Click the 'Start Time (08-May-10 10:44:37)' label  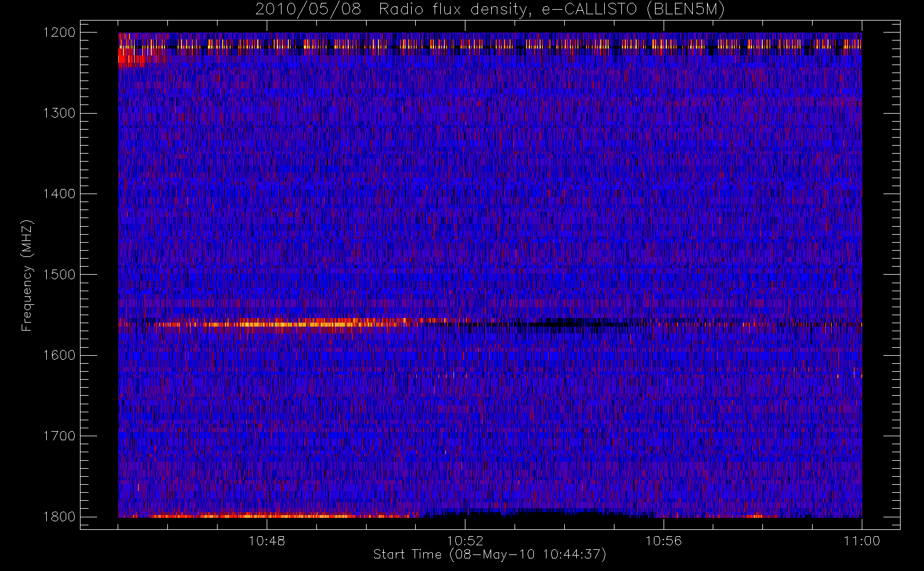click(489, 554)
